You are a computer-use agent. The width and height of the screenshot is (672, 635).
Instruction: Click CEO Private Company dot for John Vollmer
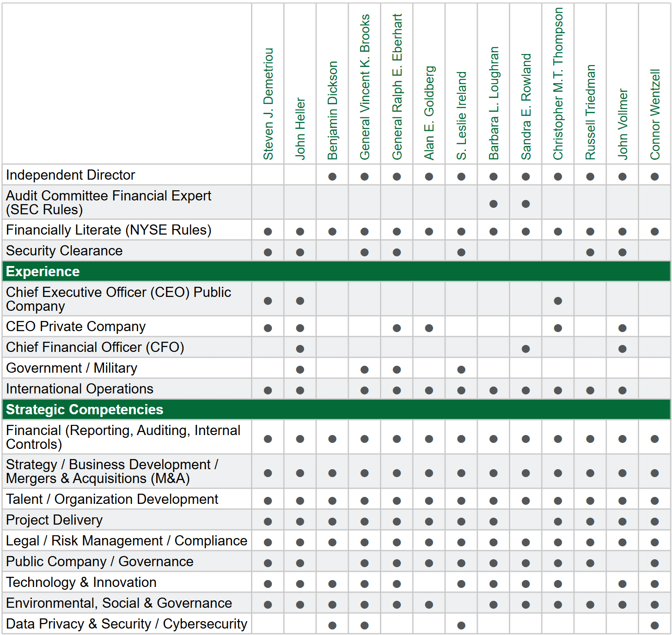623,328
